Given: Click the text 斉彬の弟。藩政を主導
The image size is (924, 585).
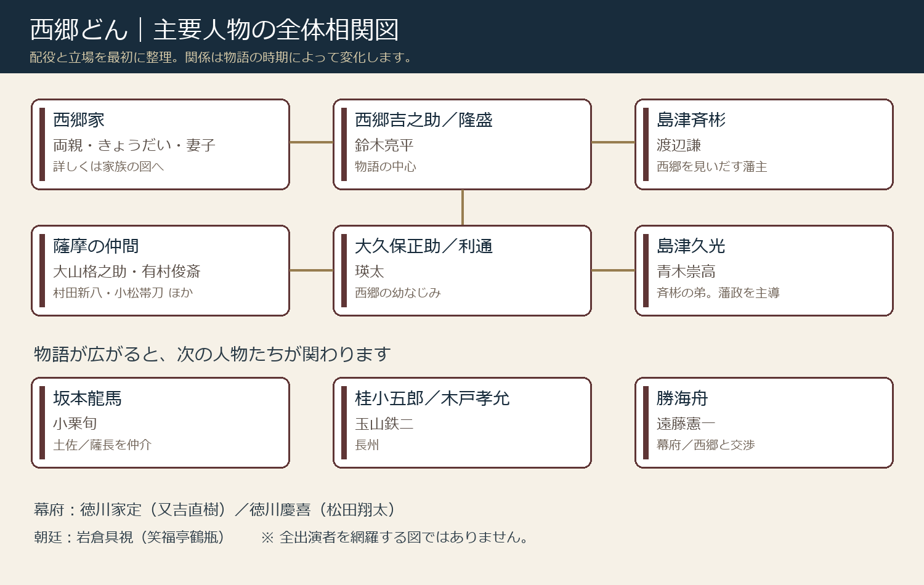Looking at the screenshot, I should click(718, 292).
